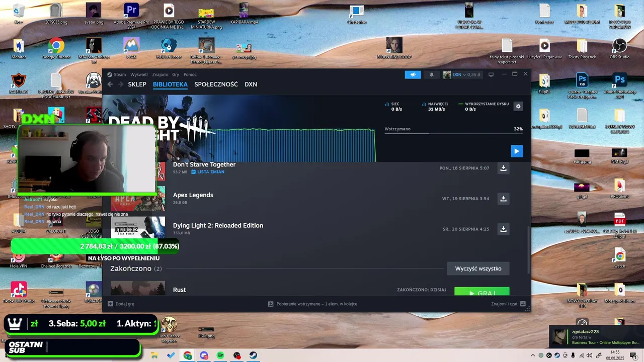This screenshot has width=644, height=362.
Task: Open the DXN profile tab
Action: [251, 84]
